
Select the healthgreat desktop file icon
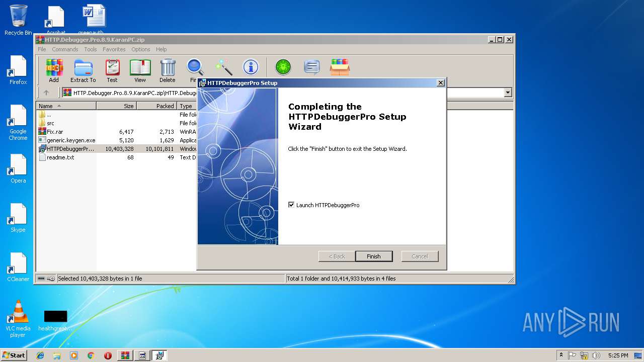55,320
